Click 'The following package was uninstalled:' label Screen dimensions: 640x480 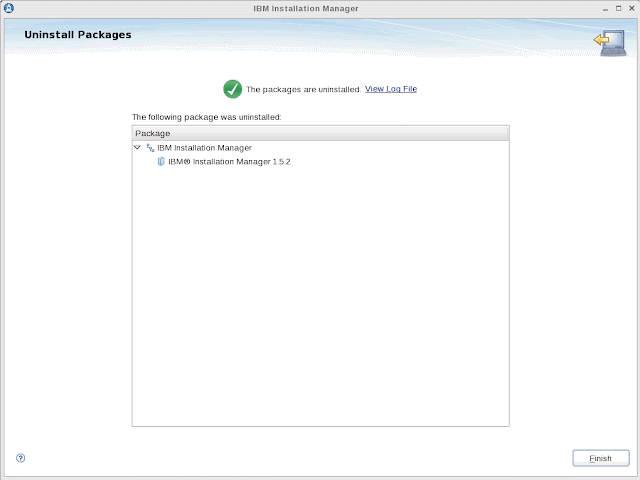pos(207,117)
